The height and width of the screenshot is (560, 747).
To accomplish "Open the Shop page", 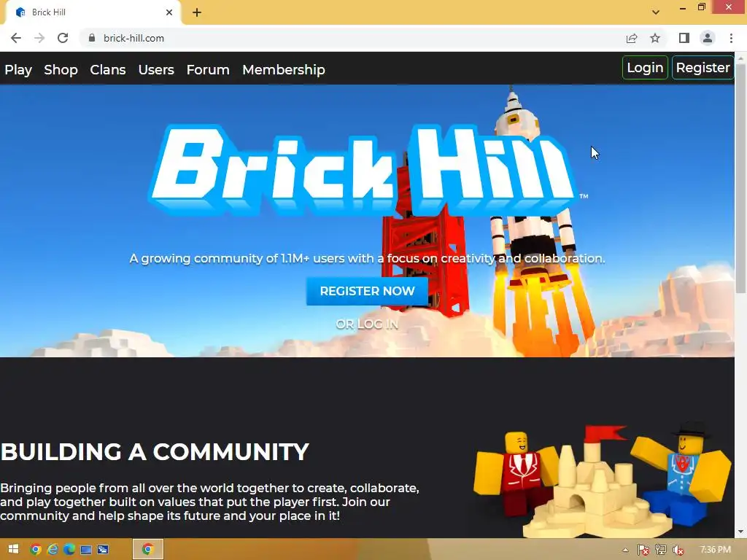I will (x=61, y=70).
